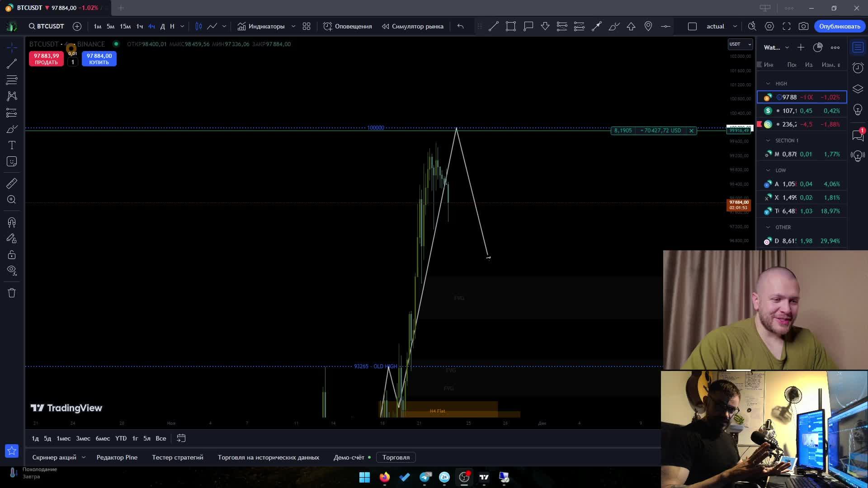Collapse the SECTION 1 group
868x488 pixels.
(768, 141)
